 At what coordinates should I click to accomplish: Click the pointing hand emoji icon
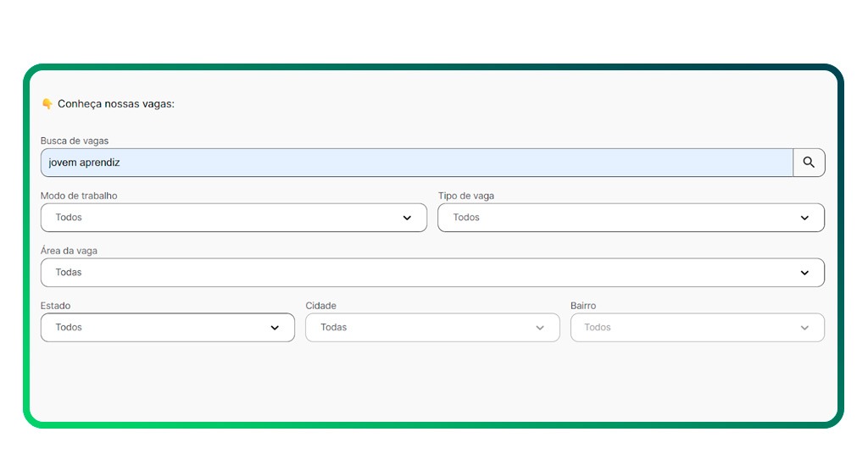tap(47, 104)
